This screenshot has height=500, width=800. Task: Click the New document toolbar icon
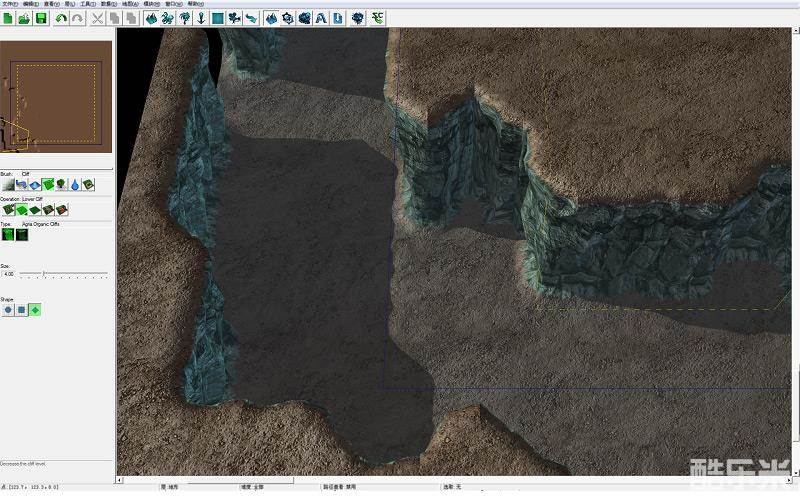8,18
